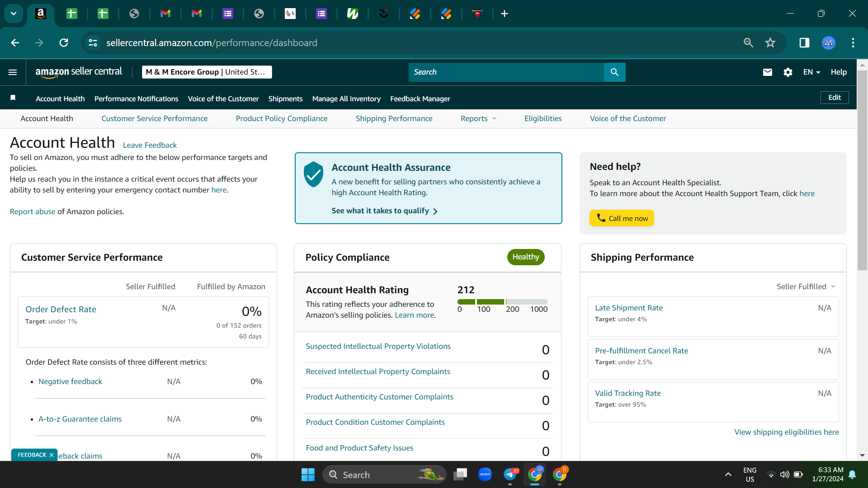Select the Amazon browser tab
This screenshot has width=868, height=488.
click(41, 14)
